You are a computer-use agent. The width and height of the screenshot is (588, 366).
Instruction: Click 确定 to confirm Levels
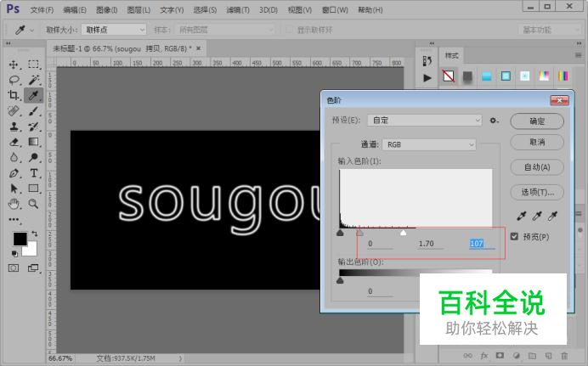tap(537, 121)
